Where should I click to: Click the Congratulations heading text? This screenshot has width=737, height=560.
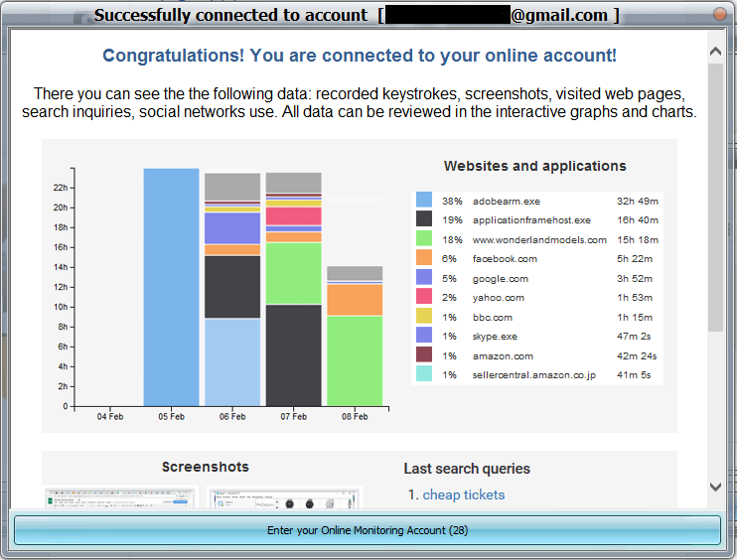click(x=360, y=56)
